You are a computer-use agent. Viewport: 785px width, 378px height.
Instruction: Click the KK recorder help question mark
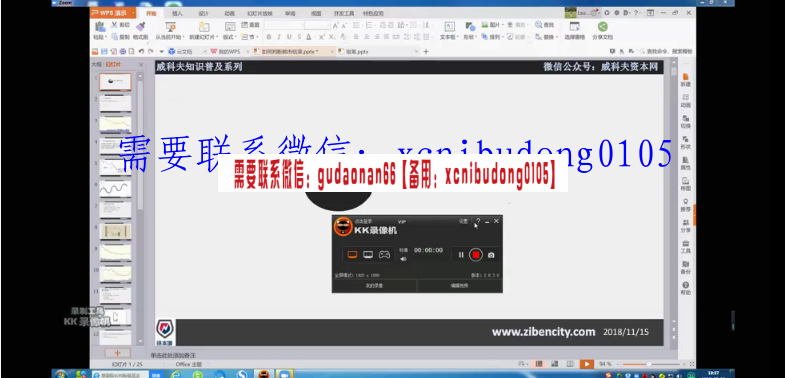(x=478, y=220)
